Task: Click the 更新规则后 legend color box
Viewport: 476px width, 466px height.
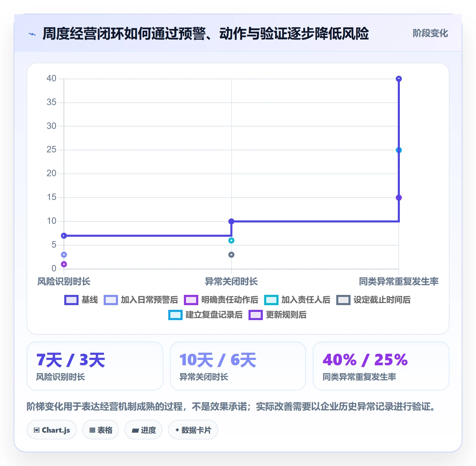Action: [256, 315]
